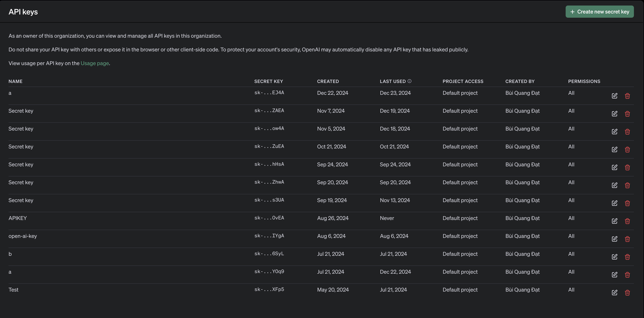The image size is (644, 318).
Task: Edit the key named b
Action: 615,257
